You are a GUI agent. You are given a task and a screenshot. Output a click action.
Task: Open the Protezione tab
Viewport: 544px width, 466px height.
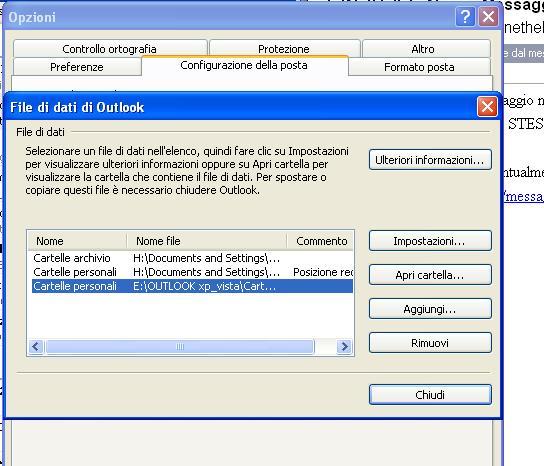point(284,49)
